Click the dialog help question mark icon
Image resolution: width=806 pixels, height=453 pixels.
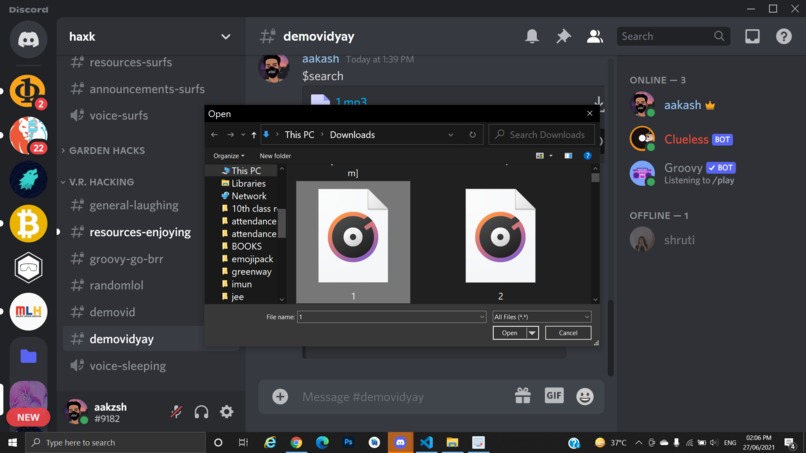587,156
